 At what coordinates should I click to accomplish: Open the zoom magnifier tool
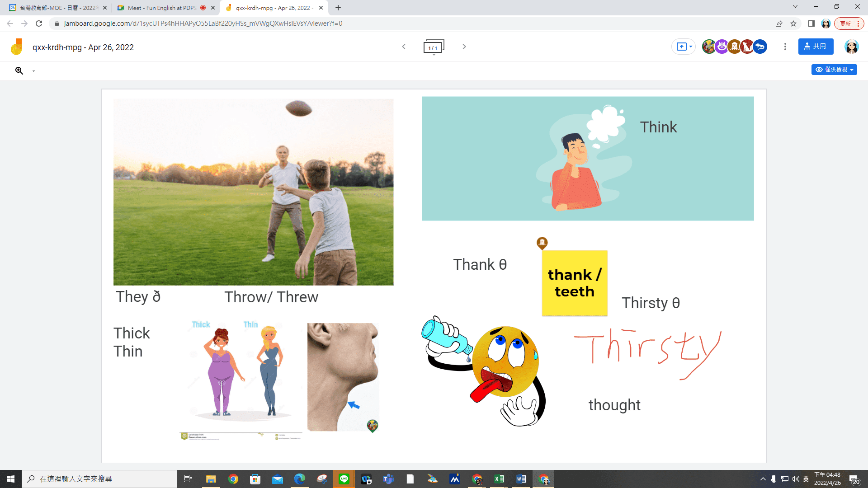(19, 70)
